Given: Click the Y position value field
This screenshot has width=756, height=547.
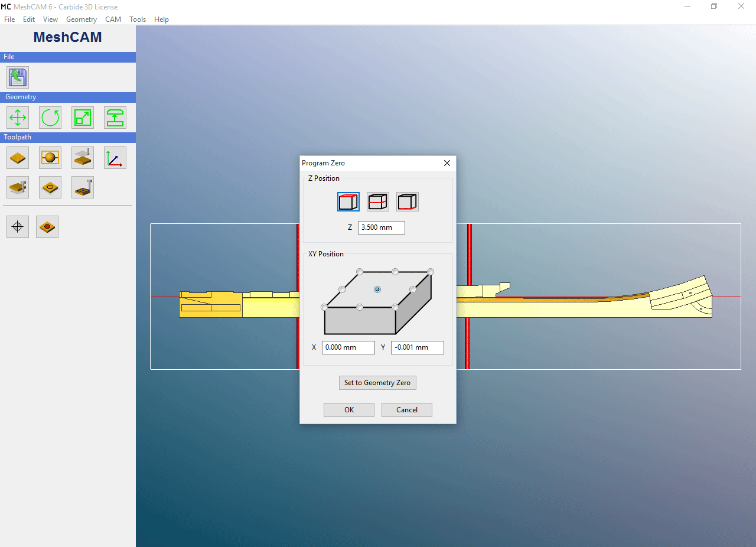Looking at the screenshot, I should (x=418, y=347).
